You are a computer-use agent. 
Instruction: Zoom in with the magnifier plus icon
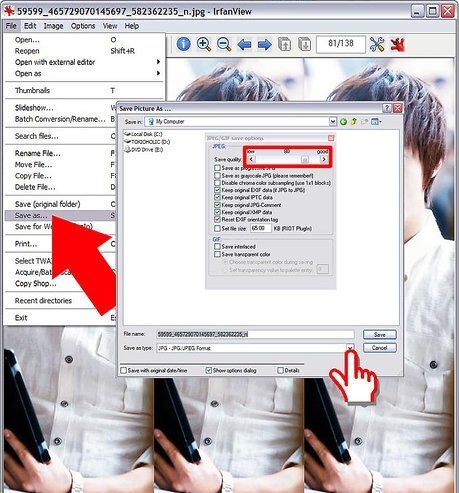(x=204, y=44)
